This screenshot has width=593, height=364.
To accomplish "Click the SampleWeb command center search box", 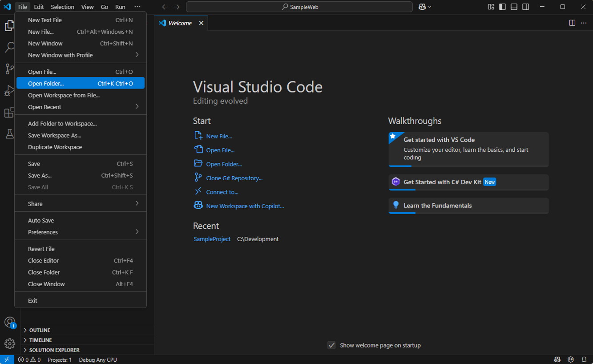I will coord(299,7).
